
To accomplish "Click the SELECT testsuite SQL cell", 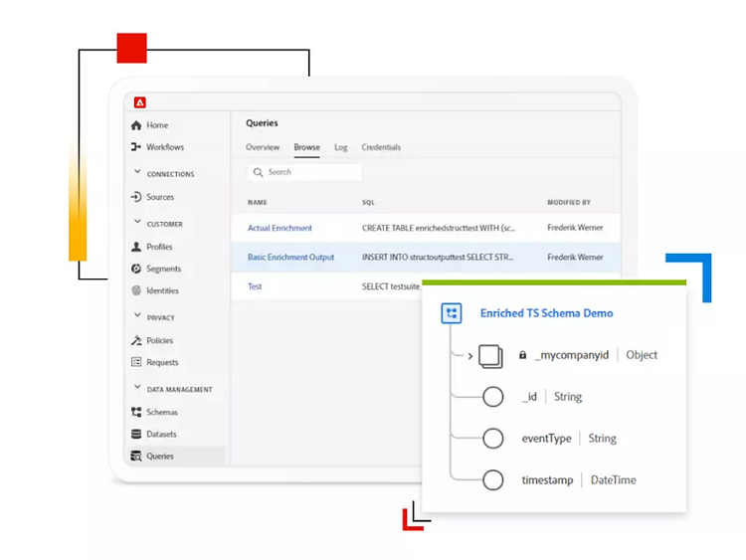I will tap(391, 286).
